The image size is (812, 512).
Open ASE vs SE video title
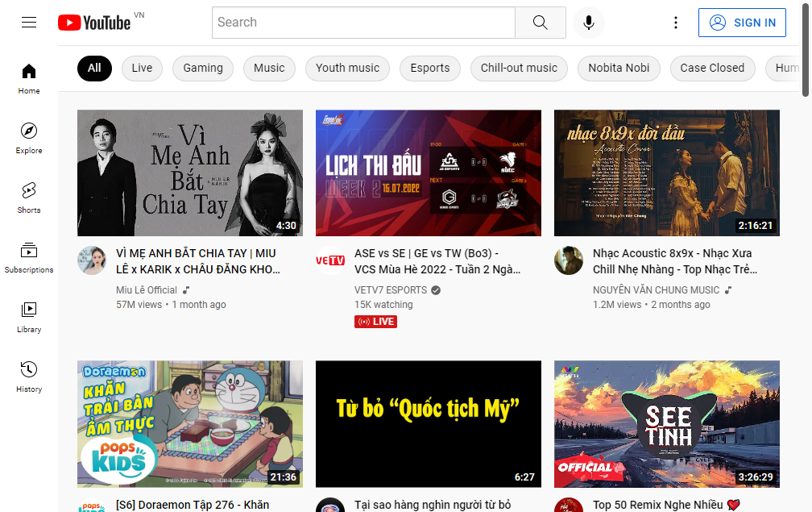(437, 261)
